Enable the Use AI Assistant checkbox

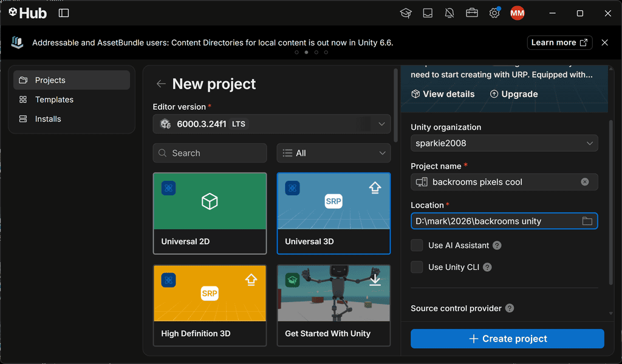[x=417, y=245]
